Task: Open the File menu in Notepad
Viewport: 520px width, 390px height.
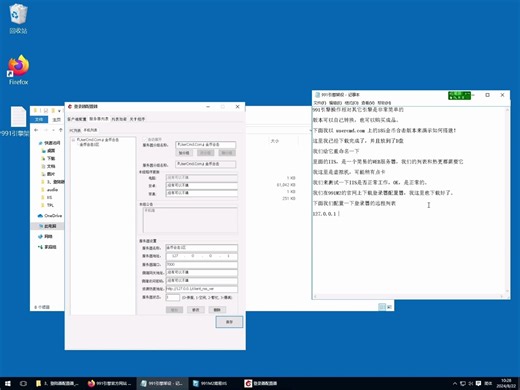Action: coord(319,103)
